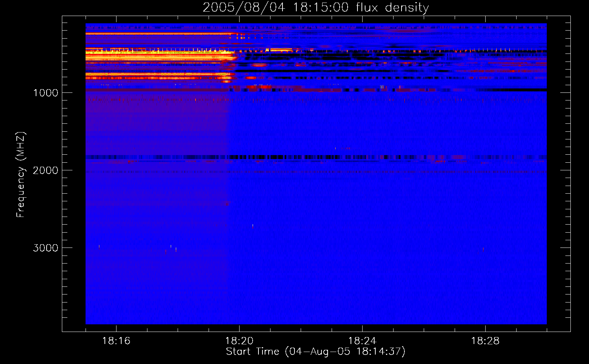Click the "3000" frequency tick label
Image resolution: width=589 pixels, height=364 pixels.
coord(46,248)
